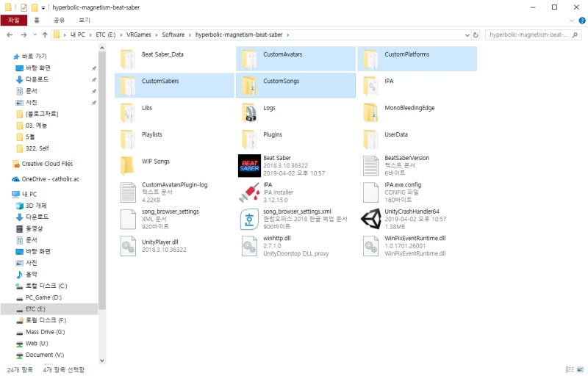Image resolution: width=588 pixels, height=376 pixels.
Task: Select song_browser_settings XML document icon
Action: coord(128,220)
